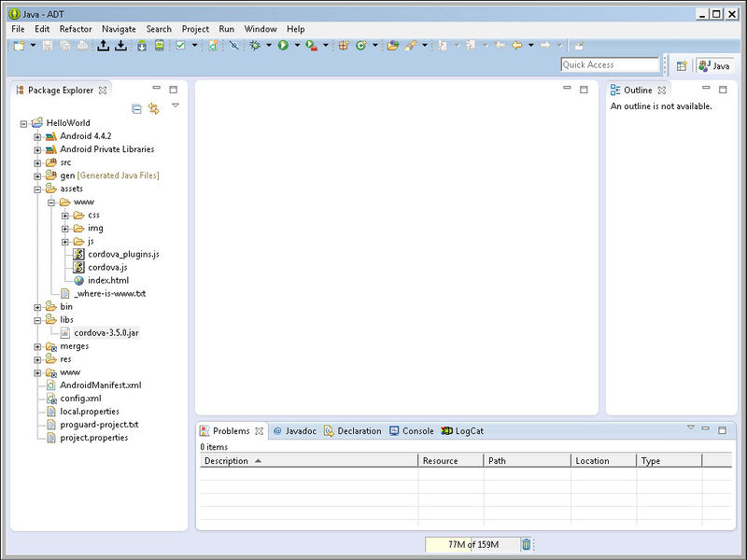Open the Android Virtual Device Manager icon
Image resolution: width=747 pixels, height=560 pixels.
[160, 45]
